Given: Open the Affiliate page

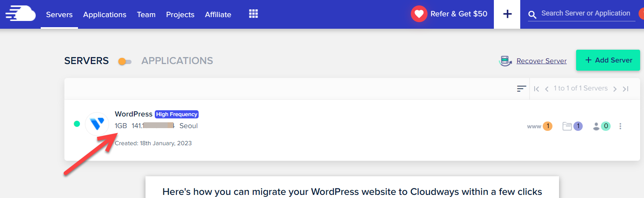Looking at the screenshot, I should click(x=218, y=14).
